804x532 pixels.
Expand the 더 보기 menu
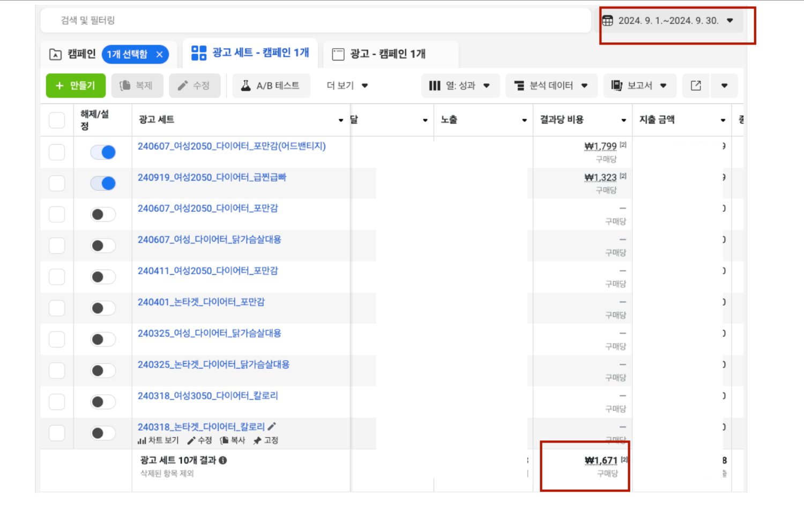click(347, 86)
